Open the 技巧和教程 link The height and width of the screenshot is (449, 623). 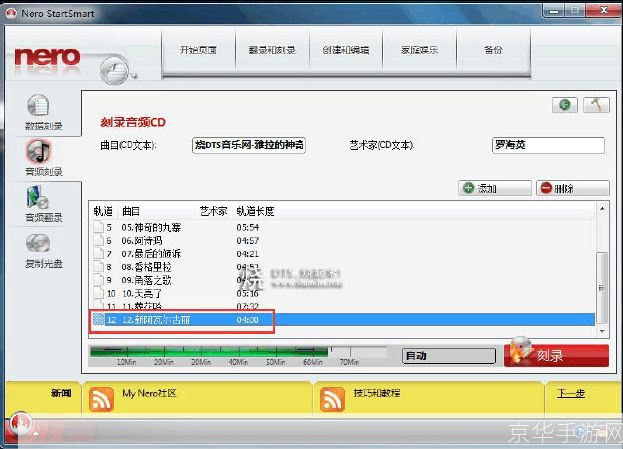[x=377, y=393]
